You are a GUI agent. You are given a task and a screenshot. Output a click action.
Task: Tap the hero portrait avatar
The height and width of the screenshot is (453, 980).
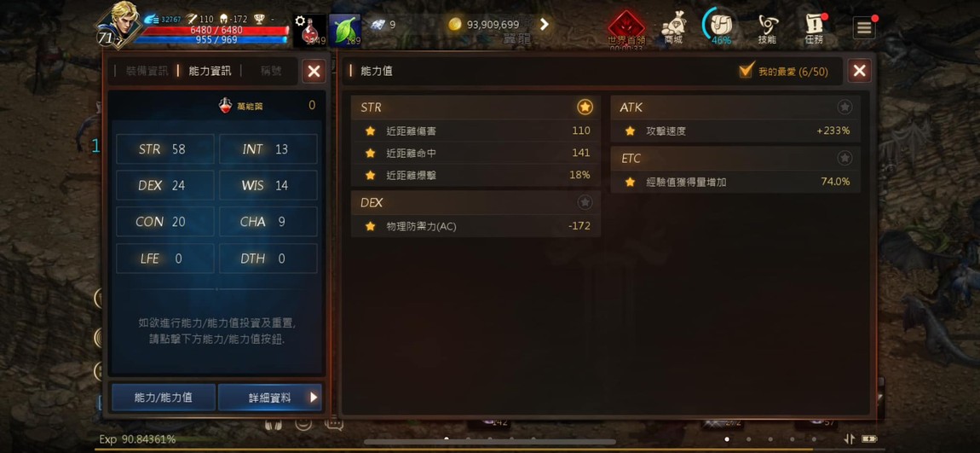pyautogui.click(x=119, y=25)
